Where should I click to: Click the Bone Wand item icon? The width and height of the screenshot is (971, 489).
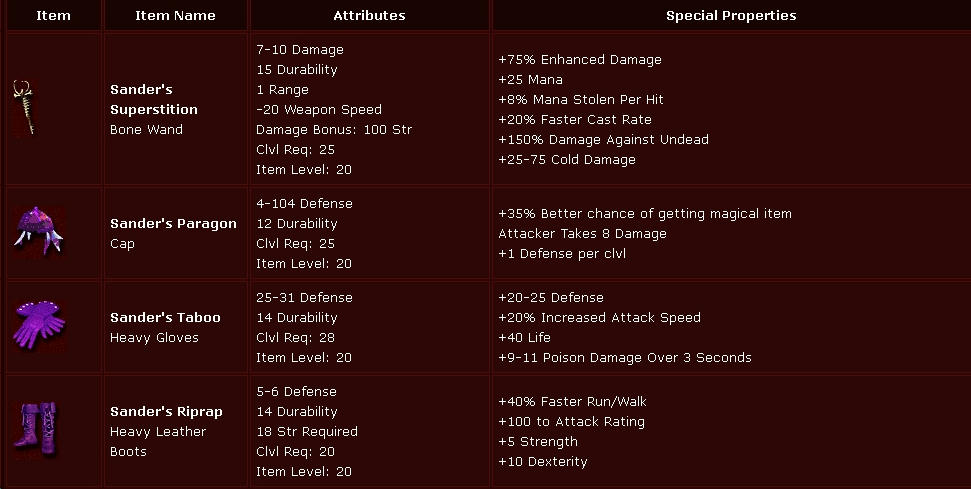point(24,108)
